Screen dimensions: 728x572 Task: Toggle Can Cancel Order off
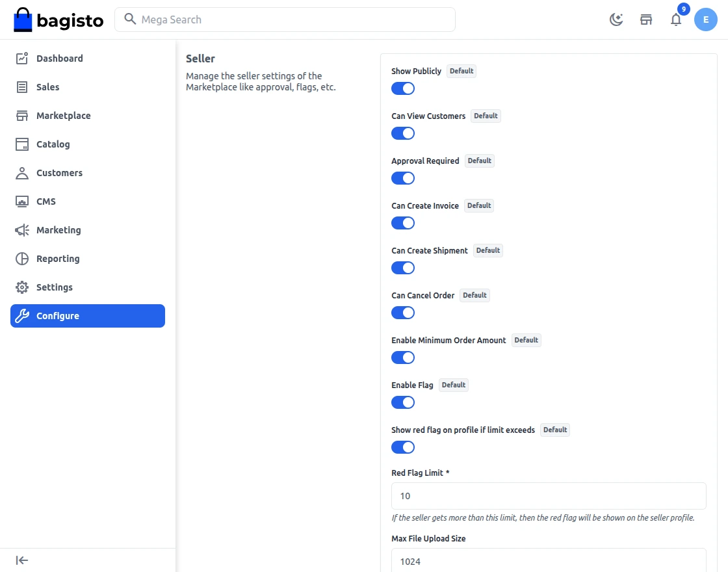coord(403,313)
